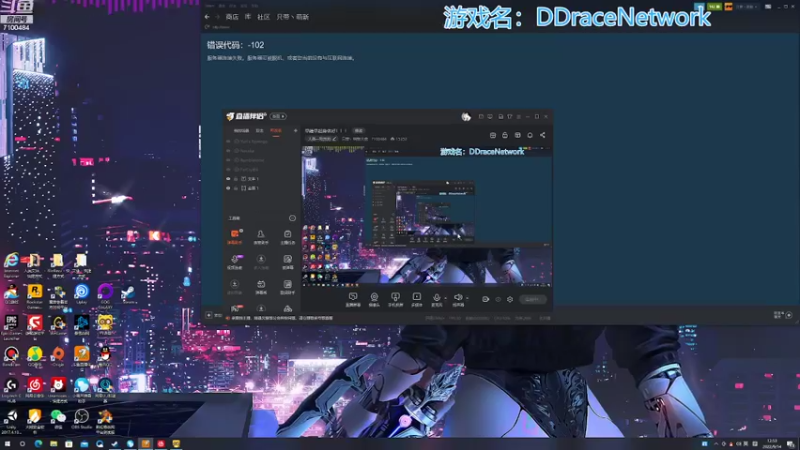Click the lock-shaped icon above preview
The width and height of the screenshot is (800, 450).
pyautogui.click(x=505, y=135)
